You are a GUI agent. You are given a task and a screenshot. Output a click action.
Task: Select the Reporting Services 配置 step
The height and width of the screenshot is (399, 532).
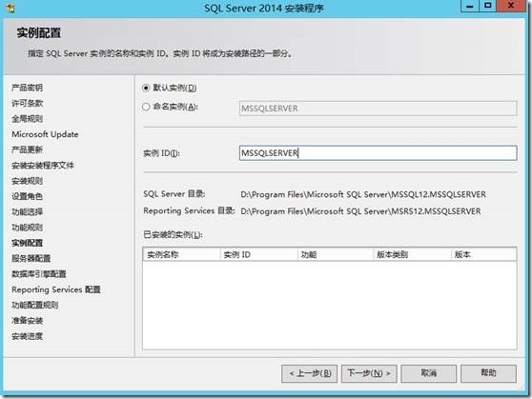pos(56,289)
